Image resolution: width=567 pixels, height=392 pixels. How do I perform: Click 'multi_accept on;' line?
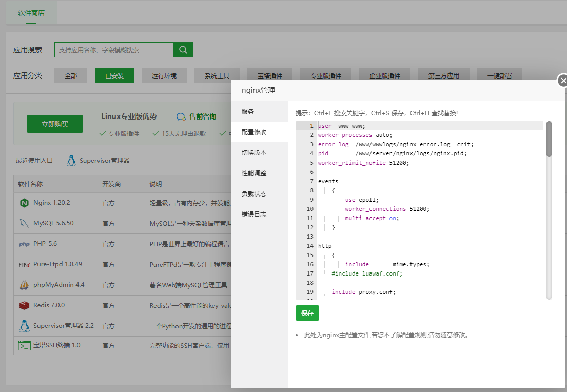372,218
